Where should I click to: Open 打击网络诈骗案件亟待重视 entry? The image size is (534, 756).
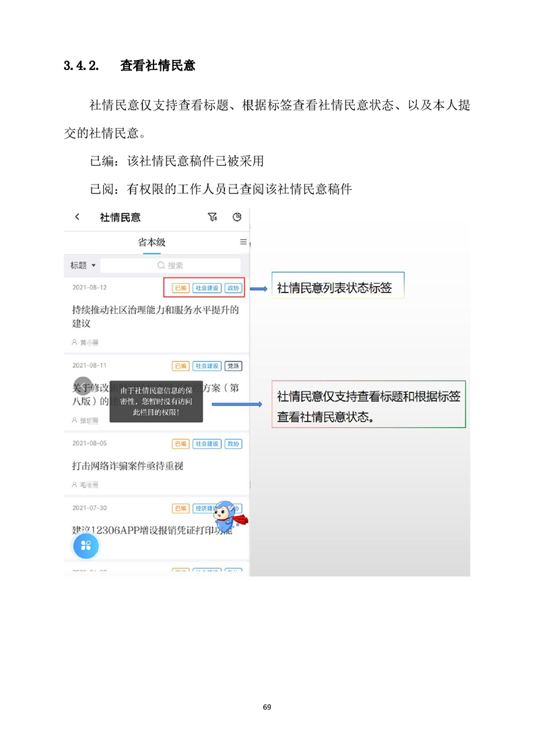coord(128,466)
